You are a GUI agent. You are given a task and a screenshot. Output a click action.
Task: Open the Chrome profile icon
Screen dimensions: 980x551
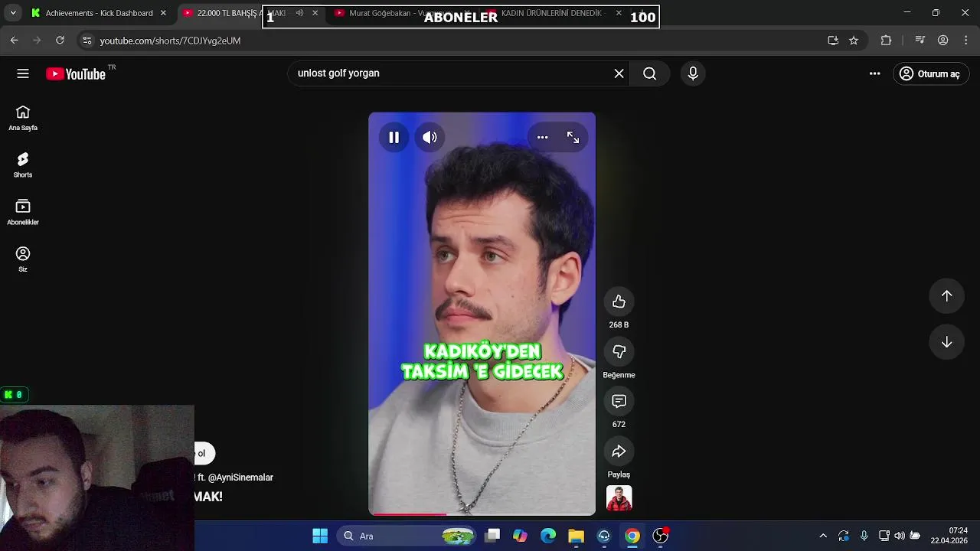point(943,41)
